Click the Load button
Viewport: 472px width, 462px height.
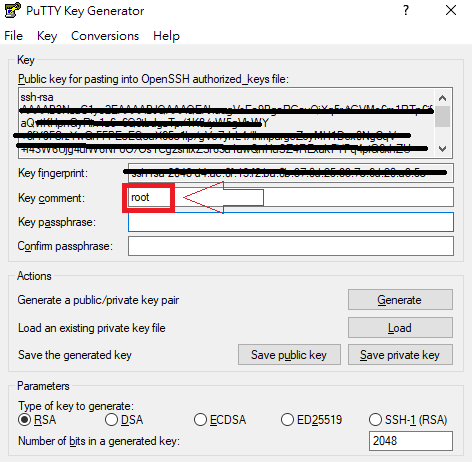400,328
